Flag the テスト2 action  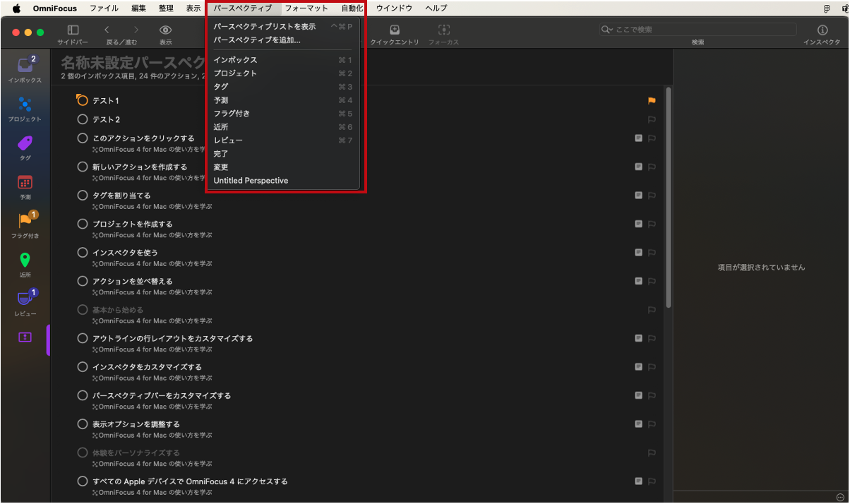652,119
